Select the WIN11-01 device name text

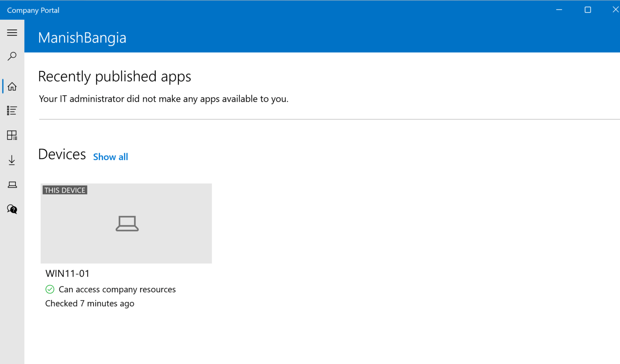(x=67, y=273)
